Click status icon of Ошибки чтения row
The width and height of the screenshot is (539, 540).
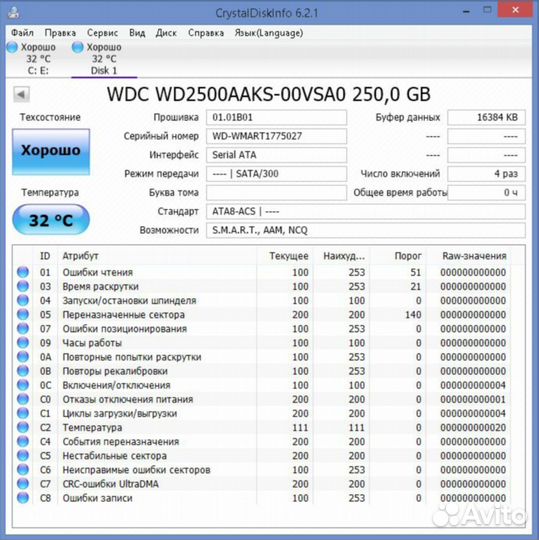point(23,272)
